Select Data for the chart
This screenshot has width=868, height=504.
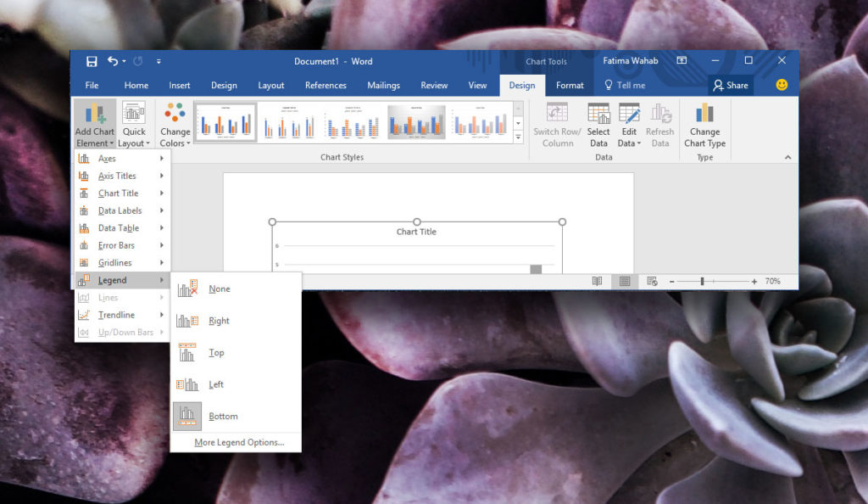[x=599, y=125]
